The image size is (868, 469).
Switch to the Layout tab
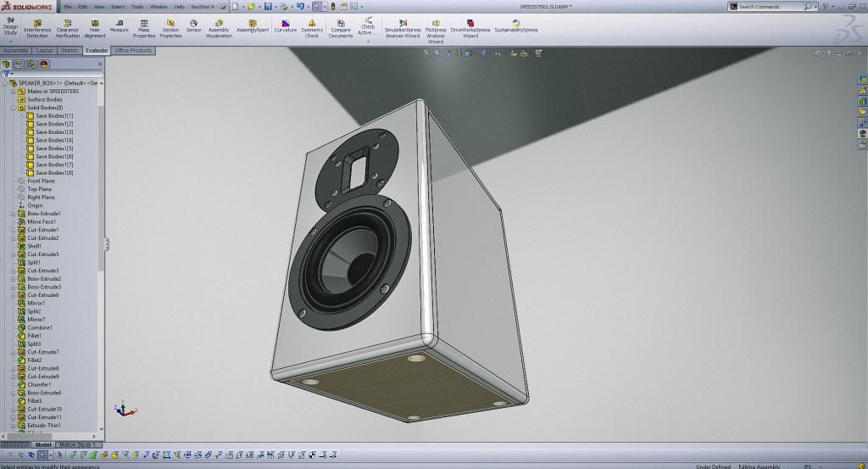click(44, 50)
